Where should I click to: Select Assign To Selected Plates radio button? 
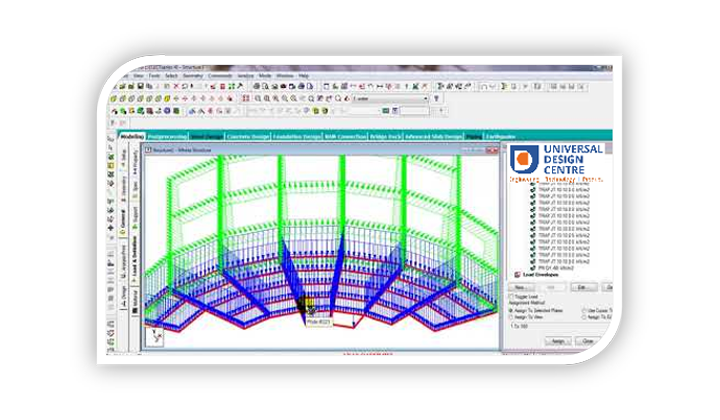tap(511, 311)
